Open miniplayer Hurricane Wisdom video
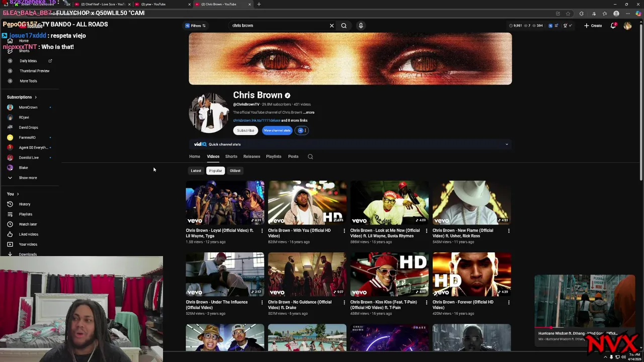Viewport: 644px width, 362px height. click(584, 301)
